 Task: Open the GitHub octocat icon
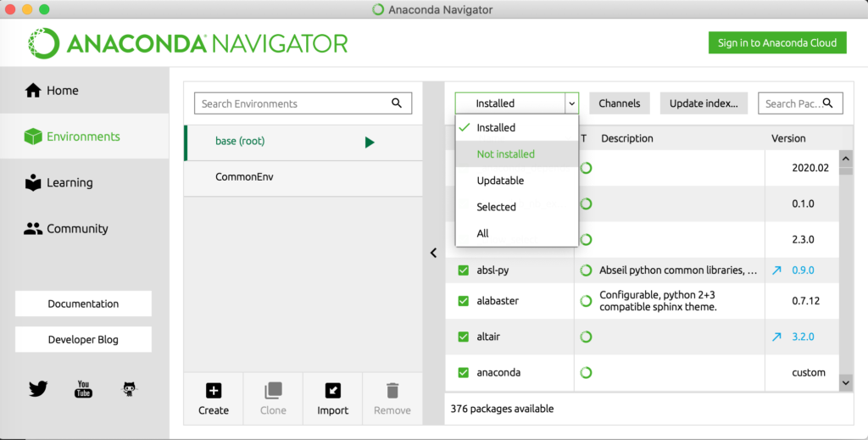pos(129,388)
